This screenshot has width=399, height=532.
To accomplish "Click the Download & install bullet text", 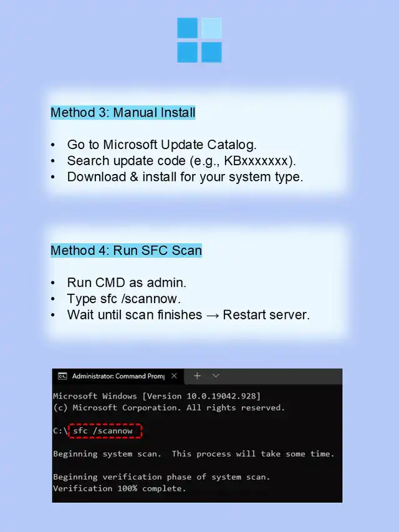I will pos(185,177).
